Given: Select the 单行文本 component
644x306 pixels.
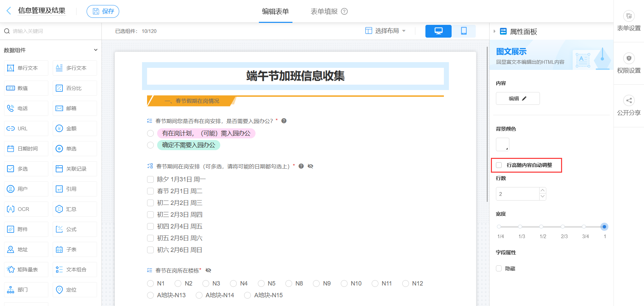Looking at the screenshot, I should pos(26,68).
